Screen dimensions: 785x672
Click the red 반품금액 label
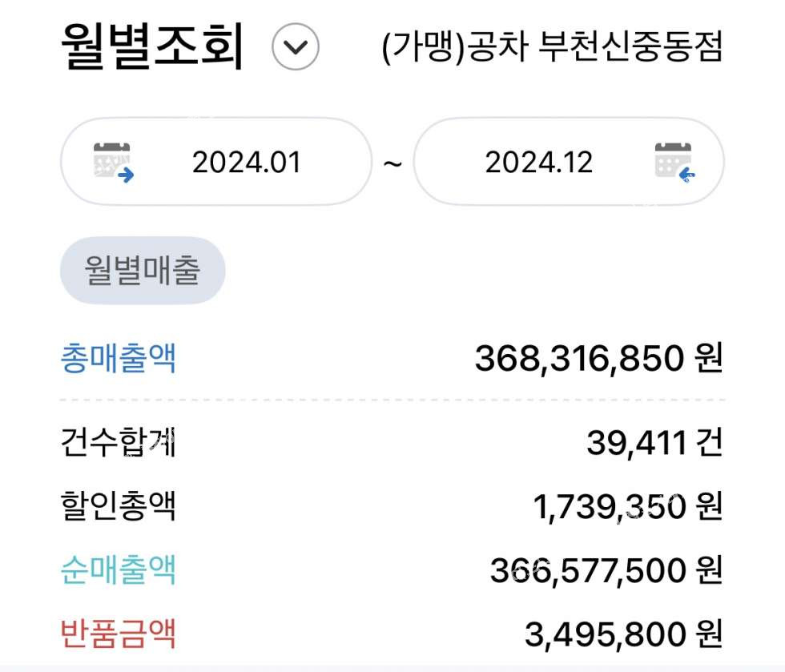119,634
